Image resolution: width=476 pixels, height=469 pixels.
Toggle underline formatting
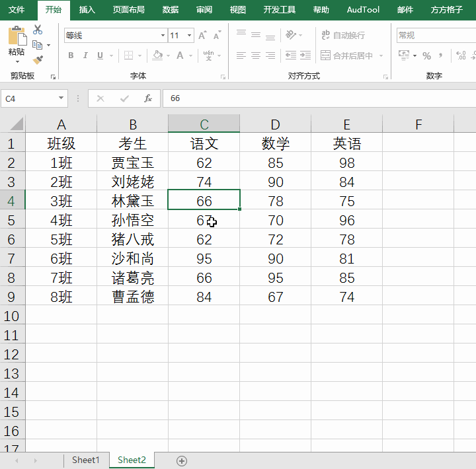point(100,55)
